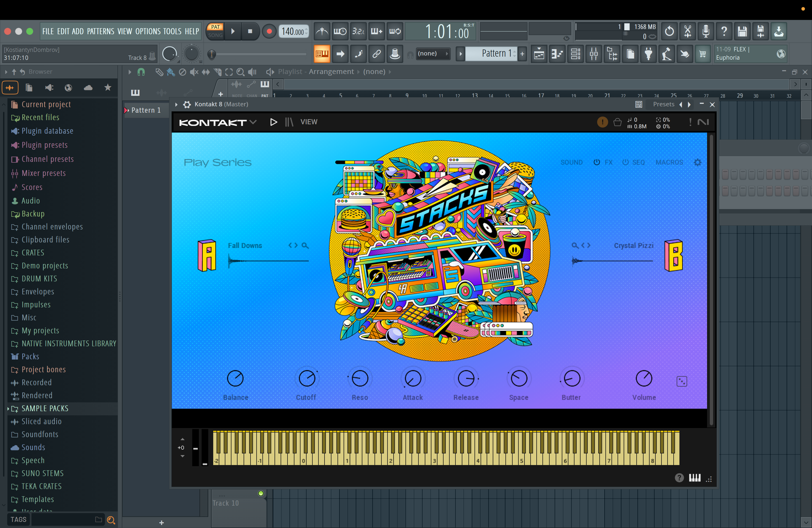Click the VIEW button in Kontakt header
The image size is (812, 528).
[309, 122]
